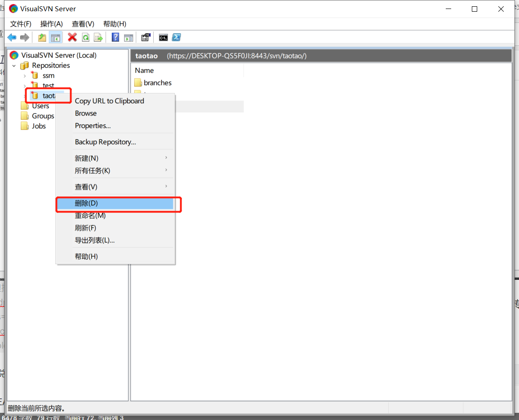Click the Users folder icon
The width and height of the screenshot is (519, 420).
coord(25,106)
